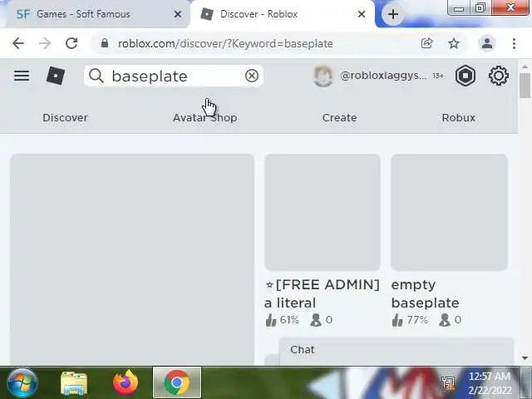Go back to the previous page

point(18,43)
